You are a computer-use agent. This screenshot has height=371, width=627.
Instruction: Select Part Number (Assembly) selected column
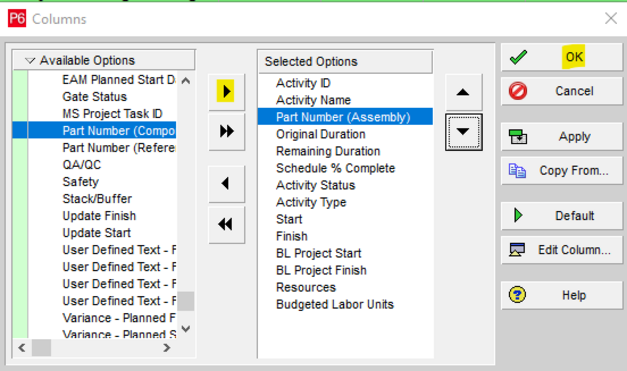[345, 117]
